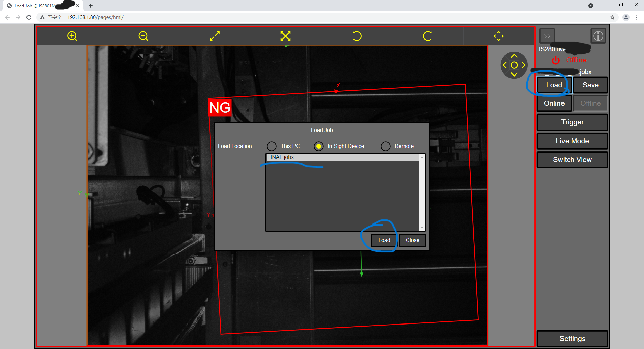Click the Load button in side panel
The width and height of the screenshot is (644, 349).
pos(554,85)
